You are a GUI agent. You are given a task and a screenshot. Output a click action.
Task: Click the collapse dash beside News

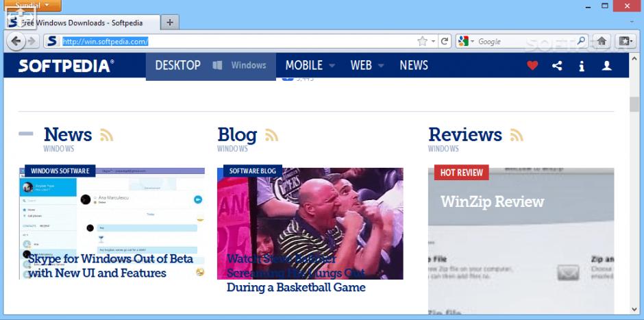pos(26,134)
